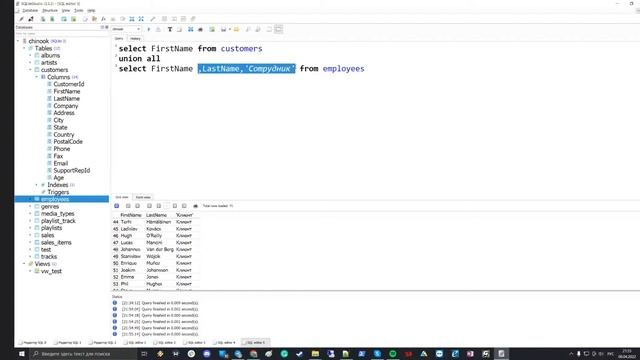Open the Help menu
This screenshot has width=640, height=360.
(91, 10)
